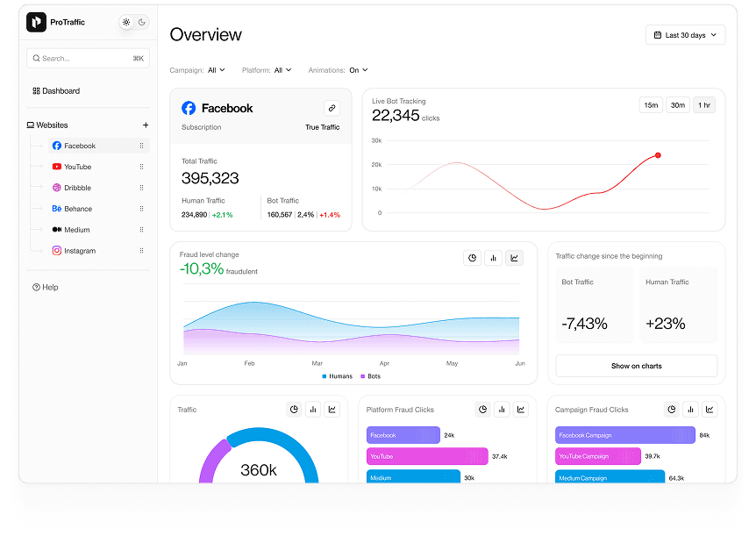Set live tracking range to 15m
The height and width of the screenshot is (550, 756).
tap(651, 105)
